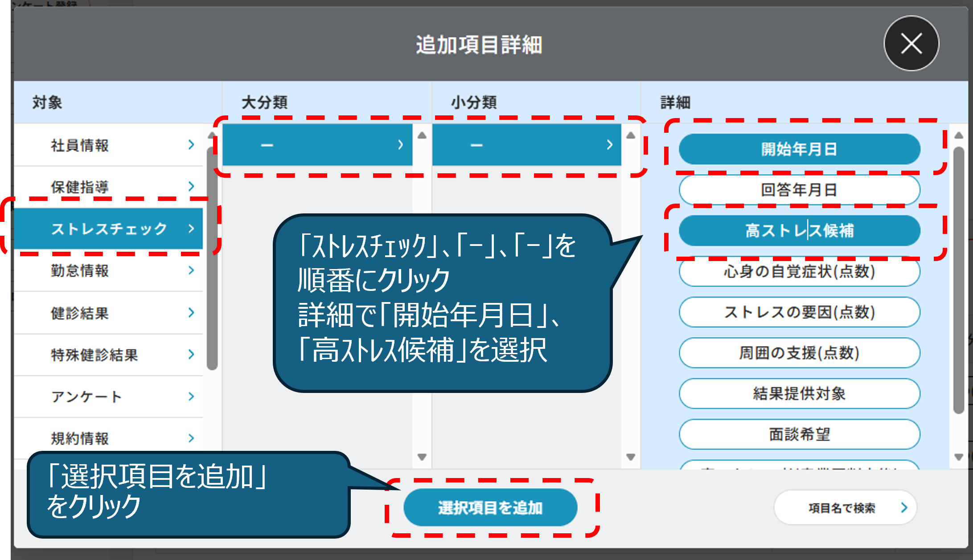Toggle 回答年月日 detail item
Screen dimensions: 973x560
799,190
